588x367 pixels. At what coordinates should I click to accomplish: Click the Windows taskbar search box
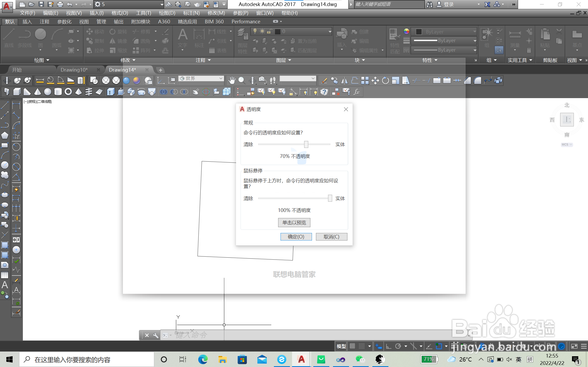tap(87, 359)
